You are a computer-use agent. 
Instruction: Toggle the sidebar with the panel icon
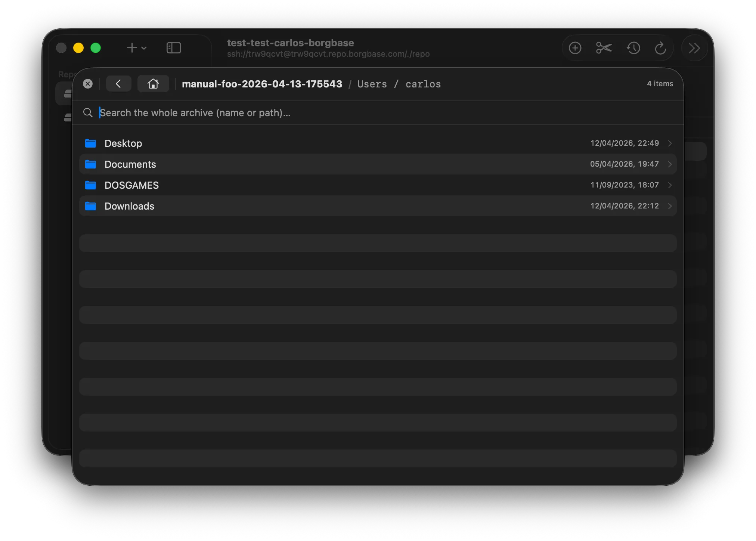[173, 48]
